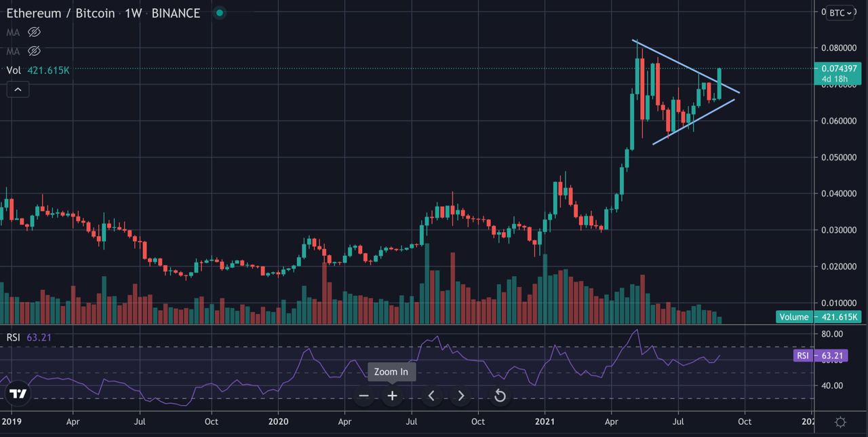The image size is (868, 437).
Task: Click the 2020 time axis label
Action: pyautogui.click(x=279, y=421)
